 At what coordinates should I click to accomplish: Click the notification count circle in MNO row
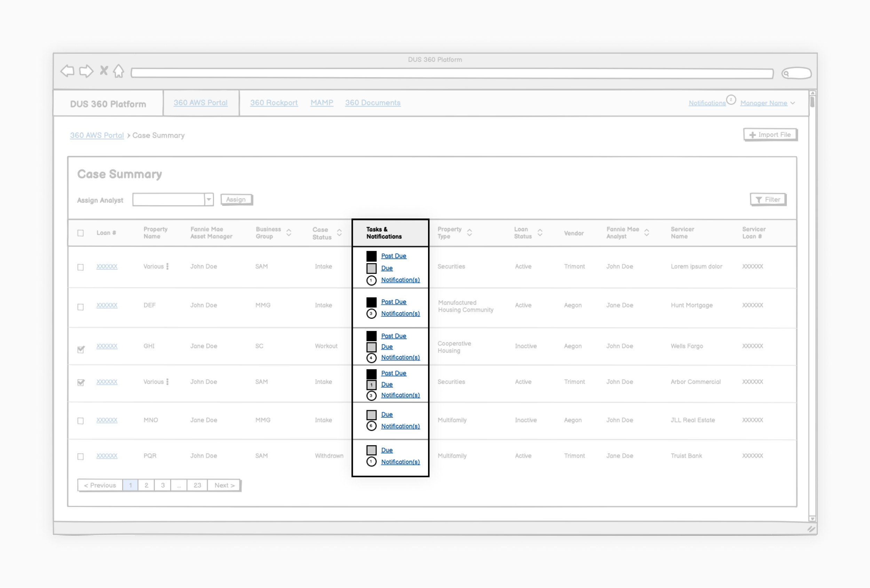pyautogui.click(x=371, y=426)
